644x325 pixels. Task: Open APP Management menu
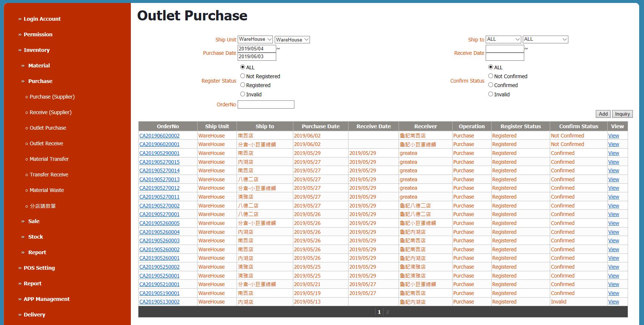[x=46, y=299]
